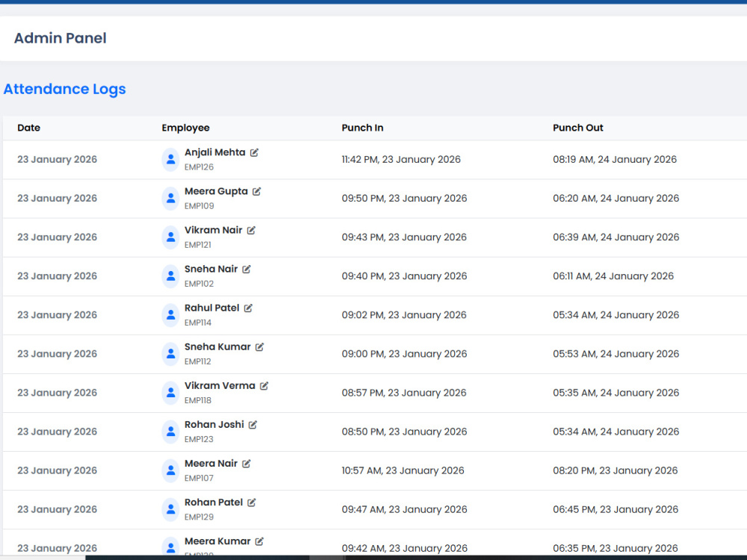The image size is (747, 560).
Task: Select punch in time 09:43 PM
Action: [x=404, y=237]
